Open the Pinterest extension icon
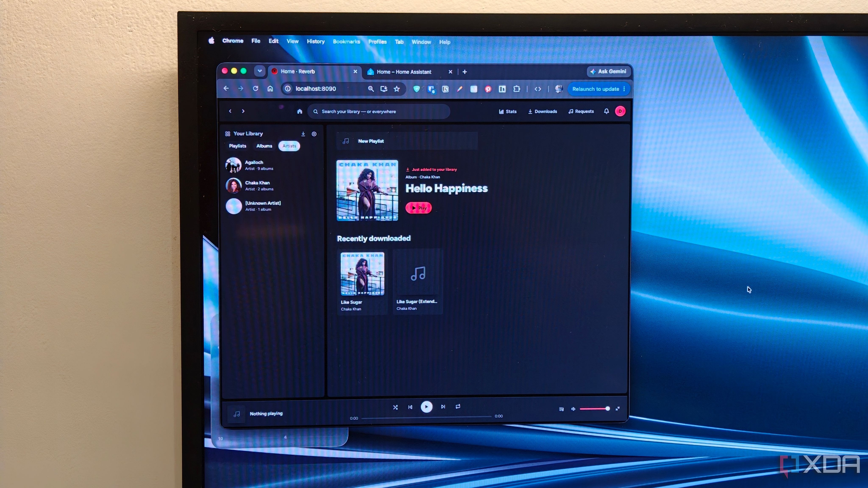Screen dimensions: 868x488 click(x=488, y=89)
